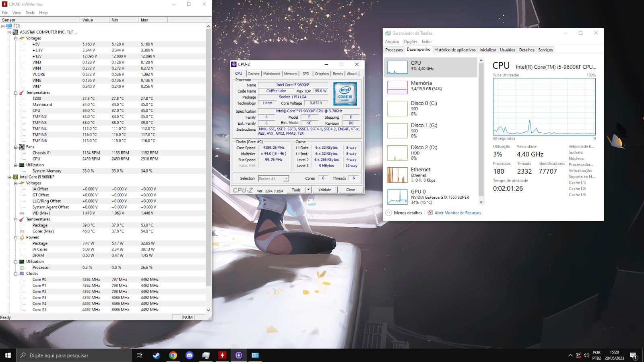
Task: Open the Tools menu in HWMonitor
Action: tap(30, 12)
